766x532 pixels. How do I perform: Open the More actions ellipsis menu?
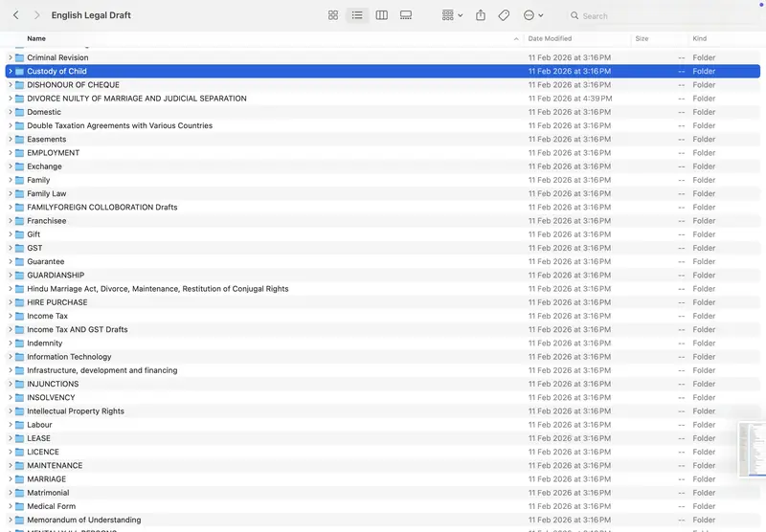coord(533,15)
